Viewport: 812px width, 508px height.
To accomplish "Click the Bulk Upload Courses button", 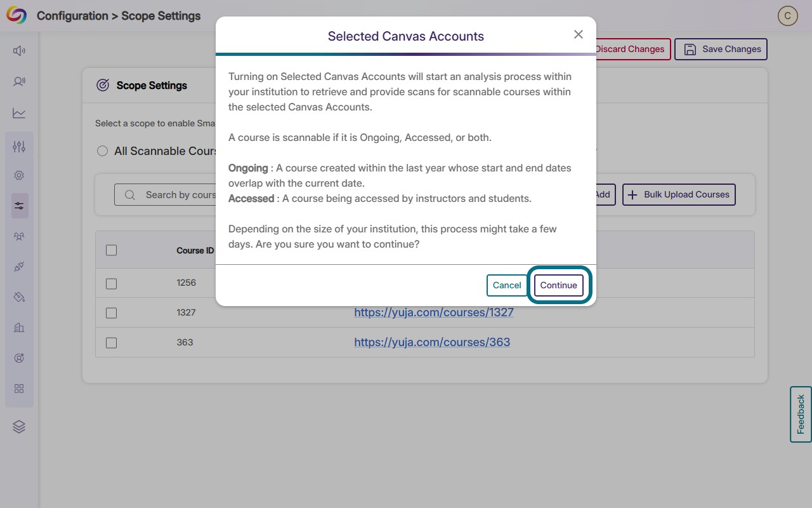I will [x=679, y=194].
